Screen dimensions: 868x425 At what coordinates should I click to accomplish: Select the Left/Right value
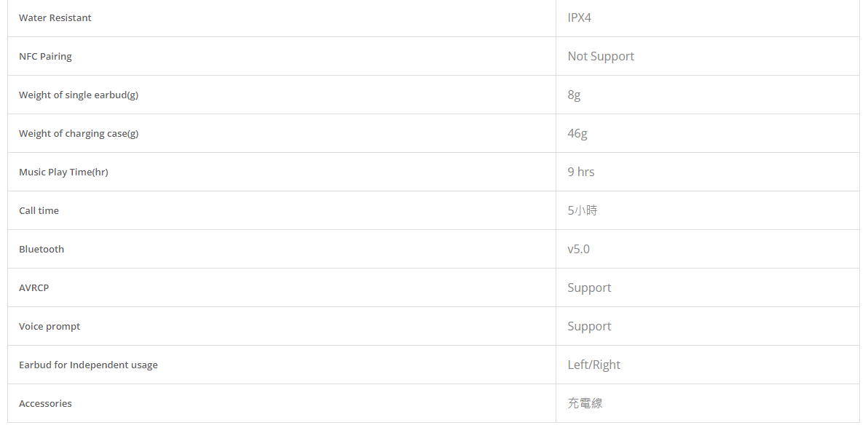coord(593,365)
